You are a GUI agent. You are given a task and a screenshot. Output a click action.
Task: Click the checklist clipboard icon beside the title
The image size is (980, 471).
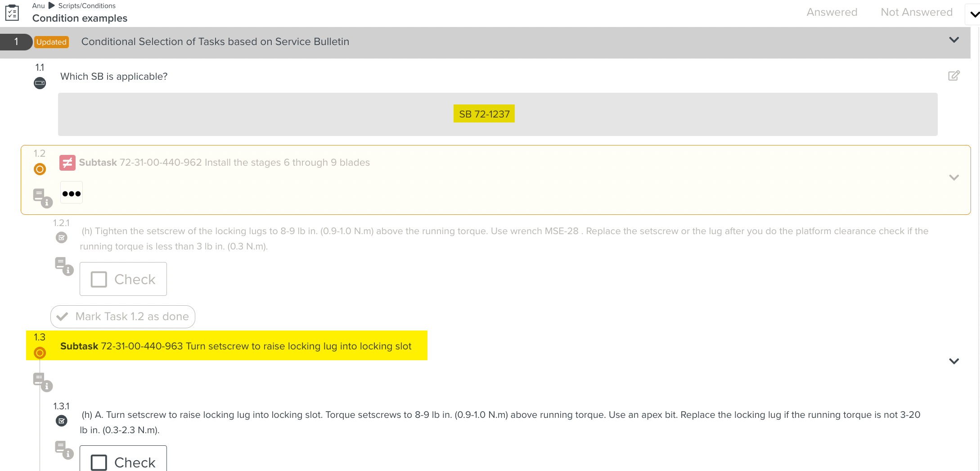[12, 12]
